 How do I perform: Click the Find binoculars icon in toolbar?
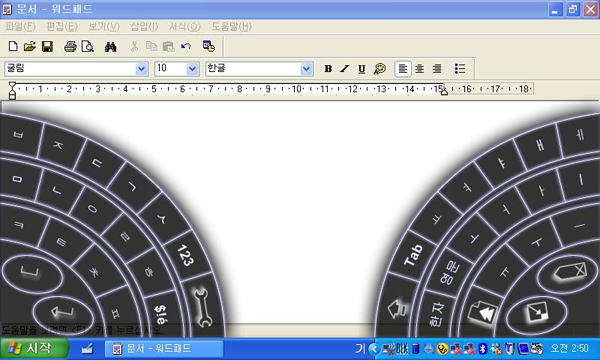click(111, 47)
